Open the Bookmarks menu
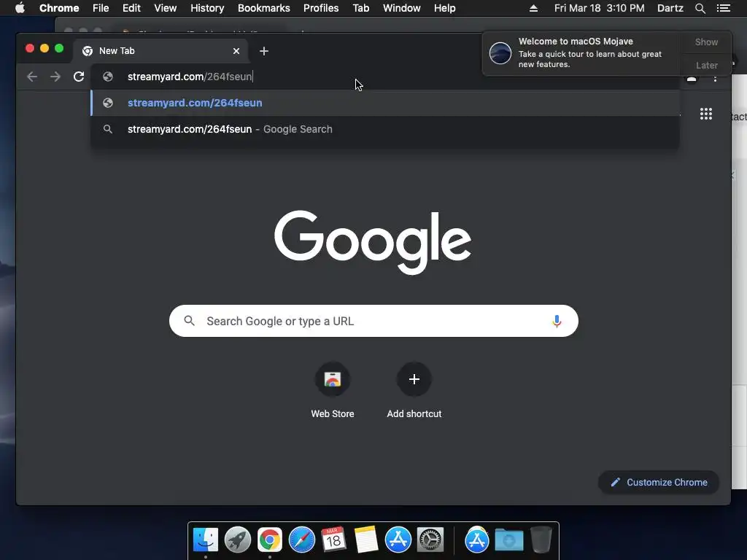 click(264, 8)
